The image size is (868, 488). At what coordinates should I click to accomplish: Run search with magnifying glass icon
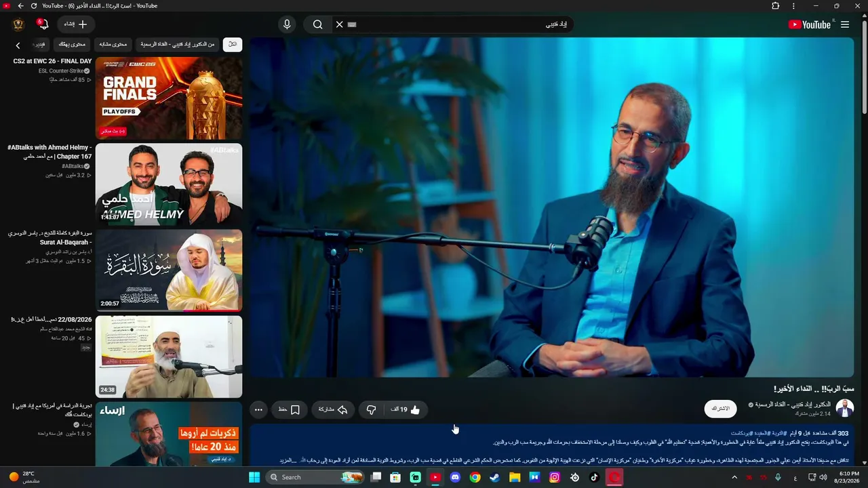(x=317, y=24)
